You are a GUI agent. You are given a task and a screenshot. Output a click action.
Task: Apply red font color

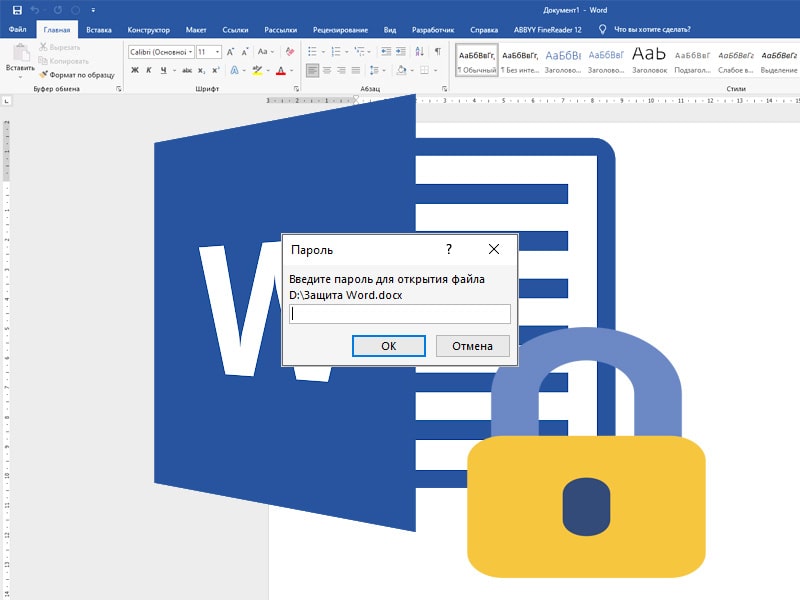pyautogui.click(x=281, y=70)
